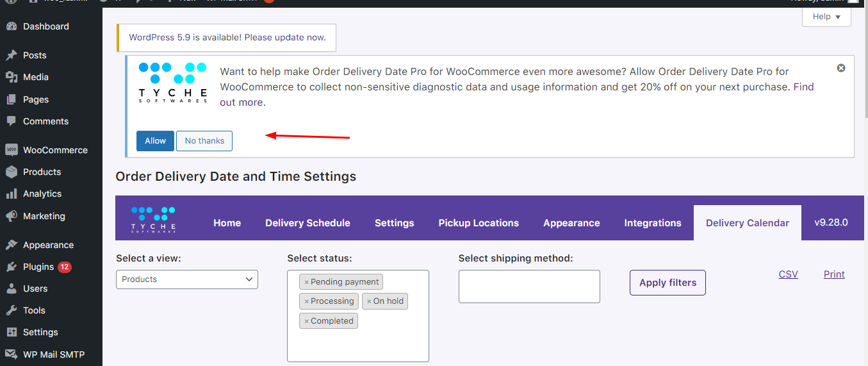This screenshot has width=868, height=366.
Task: Click the Tools wrench icon
Action: pos(12,310)
